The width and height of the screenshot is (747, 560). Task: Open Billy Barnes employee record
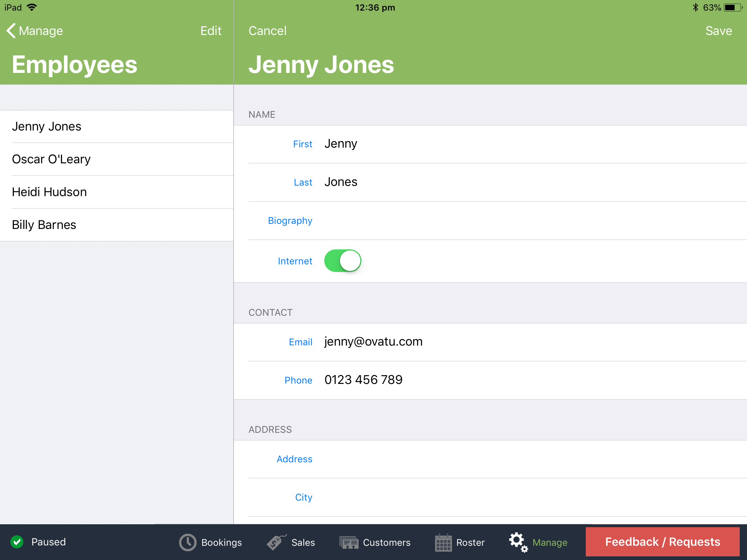click(x=44, y=225)
